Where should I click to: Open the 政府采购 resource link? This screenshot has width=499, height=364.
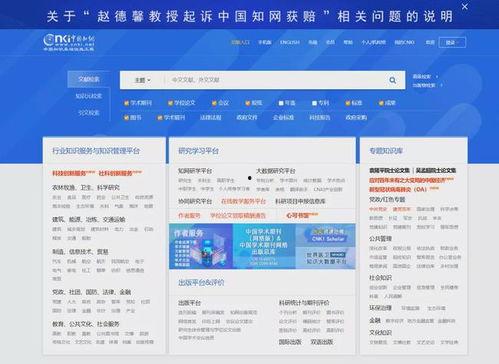tap(356, 117)
